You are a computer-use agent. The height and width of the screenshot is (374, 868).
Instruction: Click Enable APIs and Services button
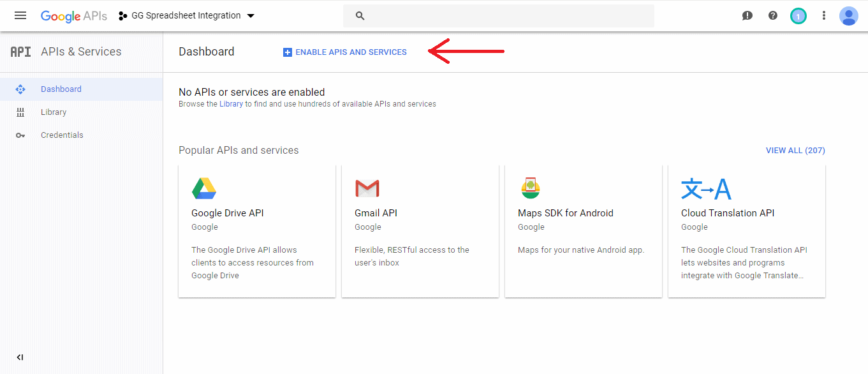click(344, 52)
